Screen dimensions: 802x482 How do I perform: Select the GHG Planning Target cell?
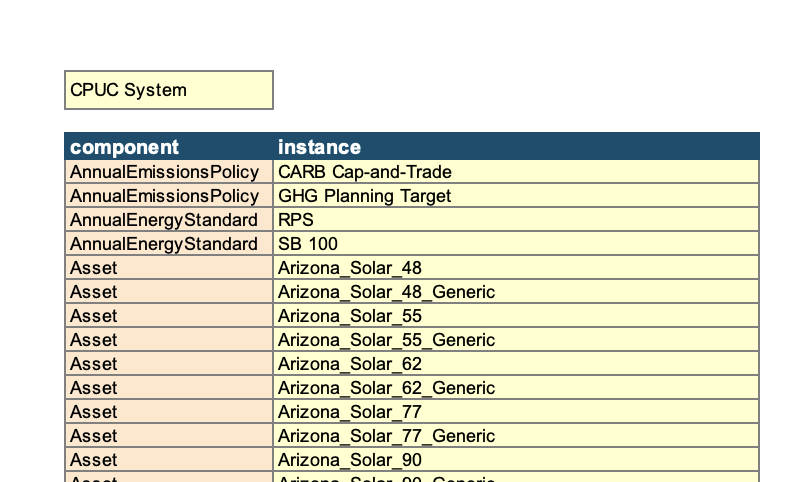tap(515, 196)
